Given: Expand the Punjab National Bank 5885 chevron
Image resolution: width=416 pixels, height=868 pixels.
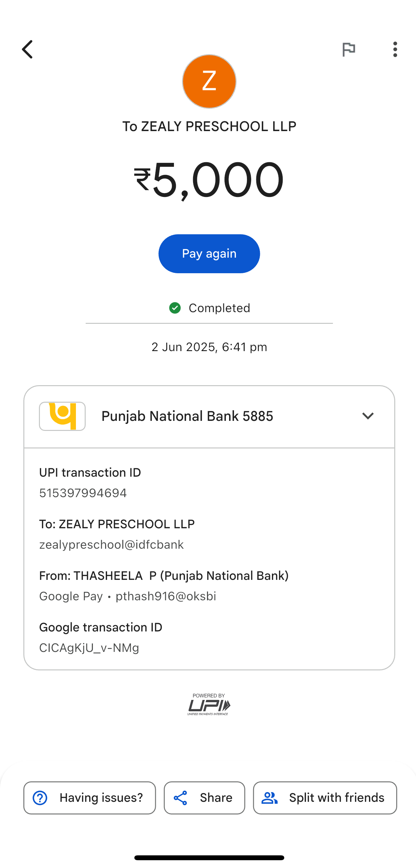Looking at the screenshot, I should coord(368,416).
